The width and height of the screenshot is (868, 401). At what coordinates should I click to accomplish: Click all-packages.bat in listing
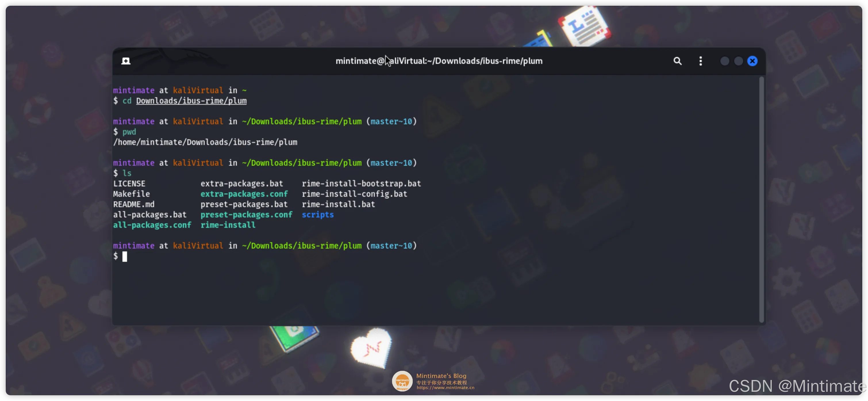(x=150, y=215)
